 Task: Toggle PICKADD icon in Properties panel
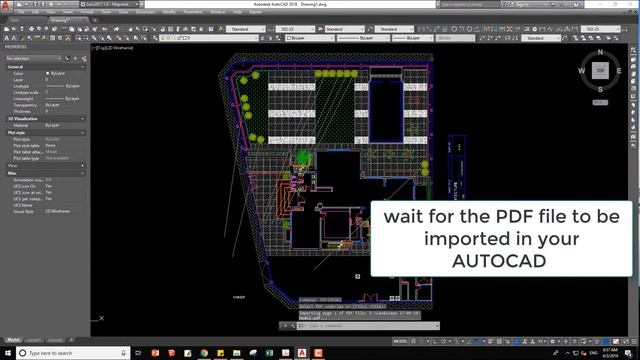tap(67, 59)
